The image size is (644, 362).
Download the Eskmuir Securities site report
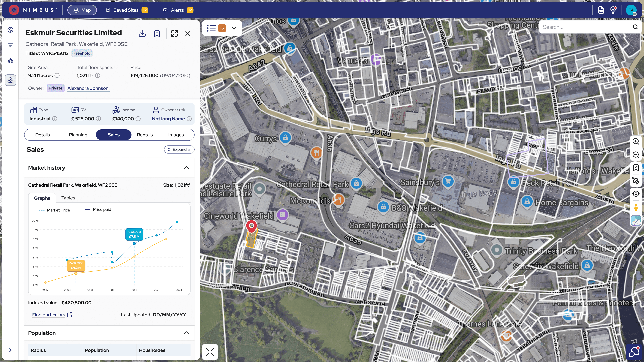point(142,34)
